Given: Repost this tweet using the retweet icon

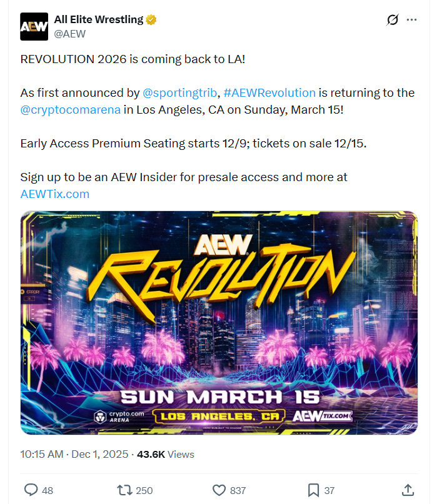Looking at the screenshot, I should point(124,490).
